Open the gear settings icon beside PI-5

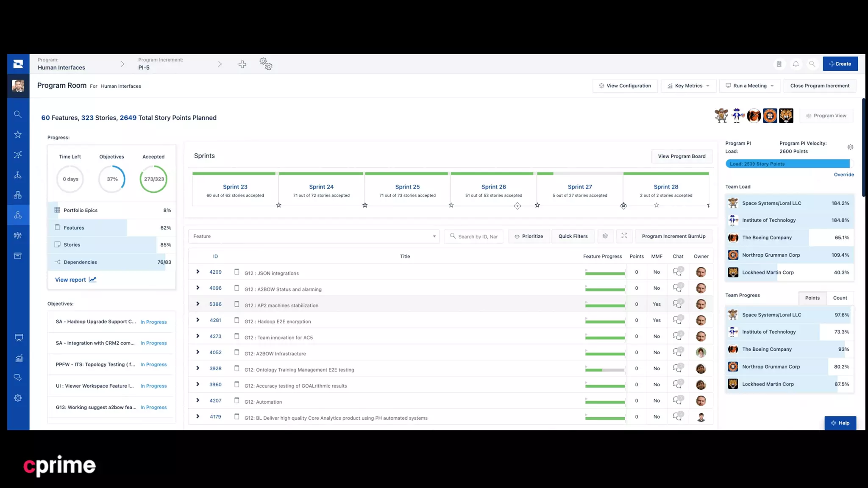click(x=266, y=64)
